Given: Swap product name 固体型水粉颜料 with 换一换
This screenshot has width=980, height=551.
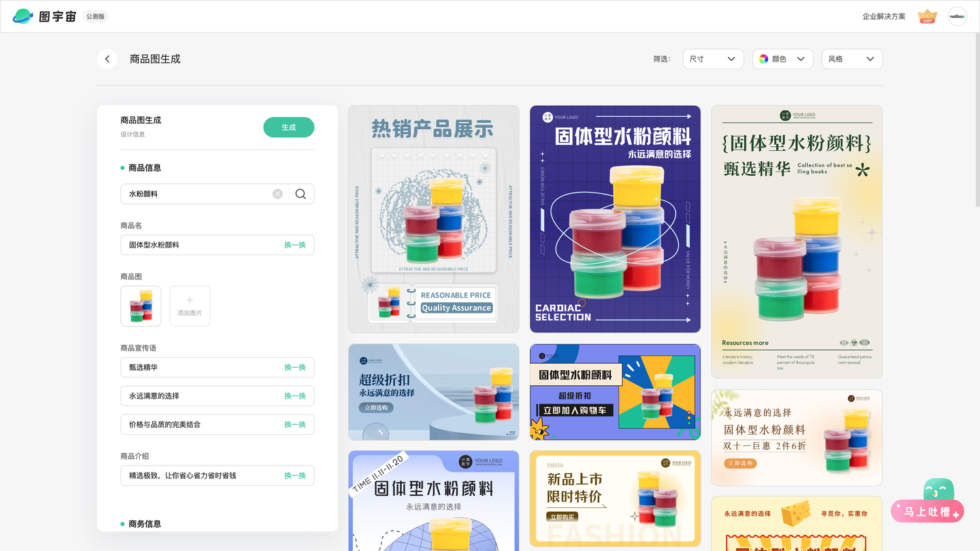Looking at the screenshot, I should point(295,245).
